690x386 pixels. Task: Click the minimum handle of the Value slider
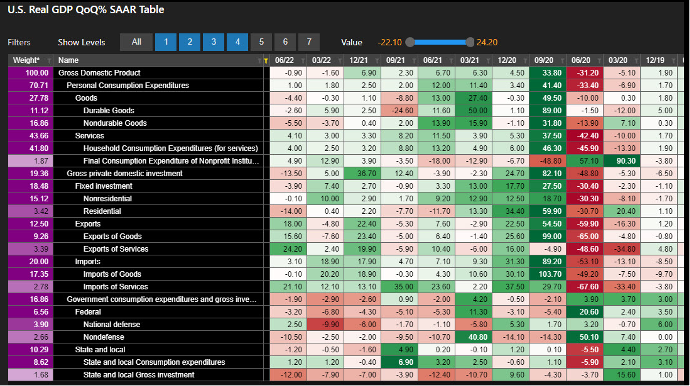pos(410,42)
